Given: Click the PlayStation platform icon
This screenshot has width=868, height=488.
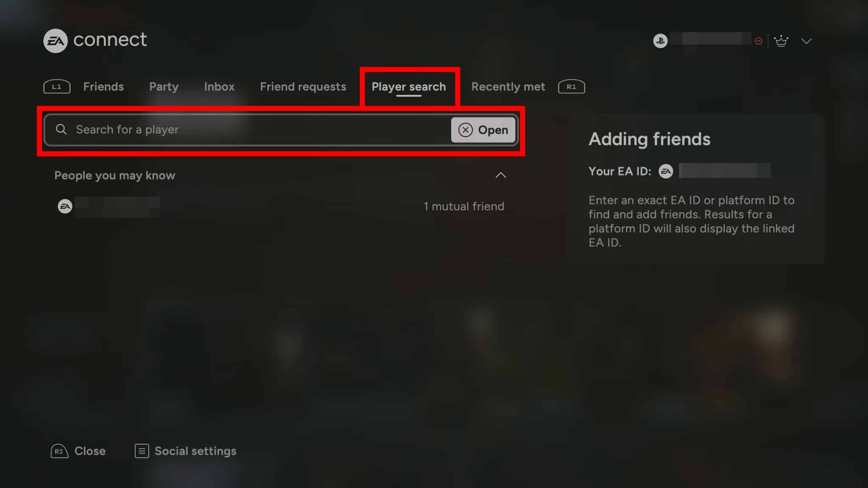Looking at the screenshot, I should coord(660,41).
